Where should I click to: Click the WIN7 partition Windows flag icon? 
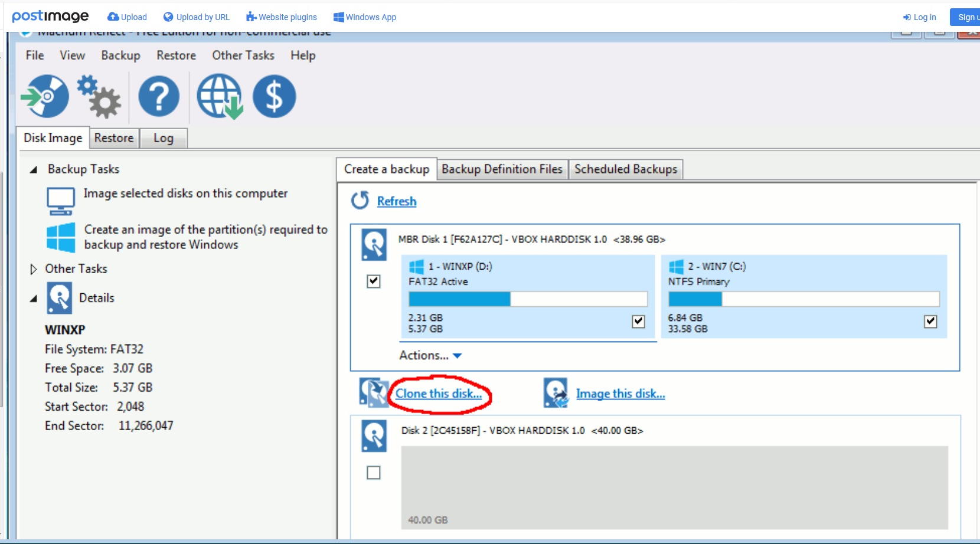676,267
